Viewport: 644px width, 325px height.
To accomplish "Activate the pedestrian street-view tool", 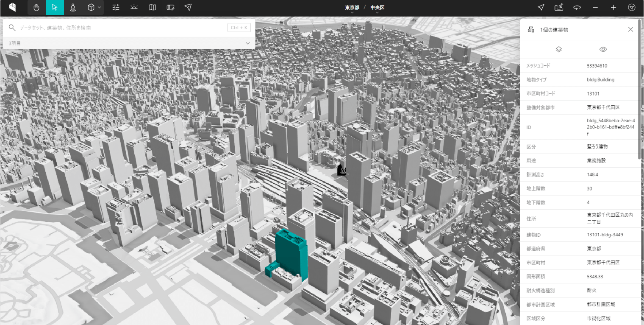I will 73,7.
